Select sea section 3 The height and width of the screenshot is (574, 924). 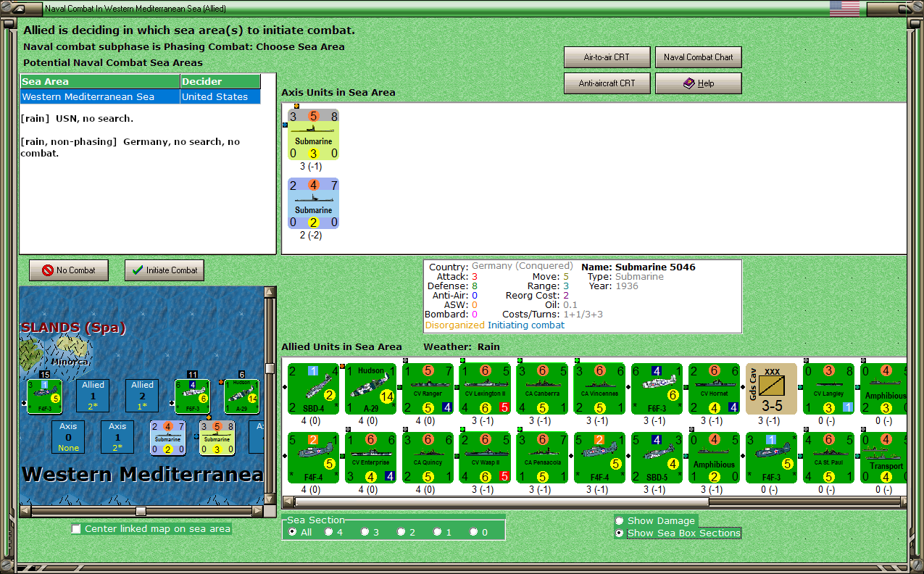(x=370, y=532)
